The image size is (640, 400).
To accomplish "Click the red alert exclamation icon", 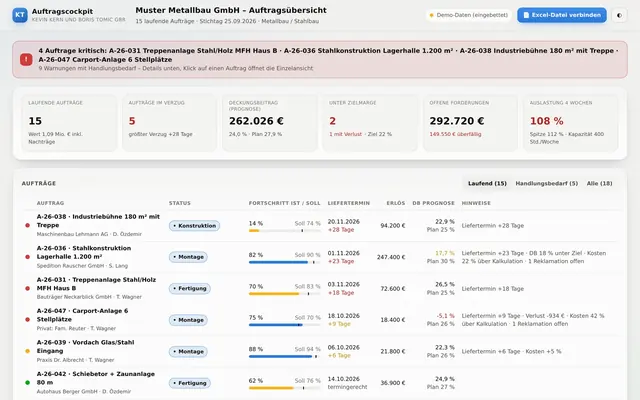I will point(26,60).
